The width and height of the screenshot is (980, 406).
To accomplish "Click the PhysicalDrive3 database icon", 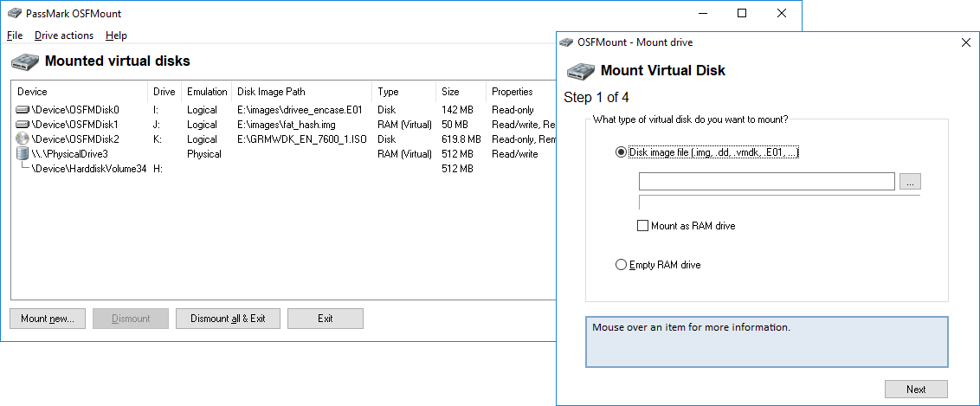I will (23, 153).
